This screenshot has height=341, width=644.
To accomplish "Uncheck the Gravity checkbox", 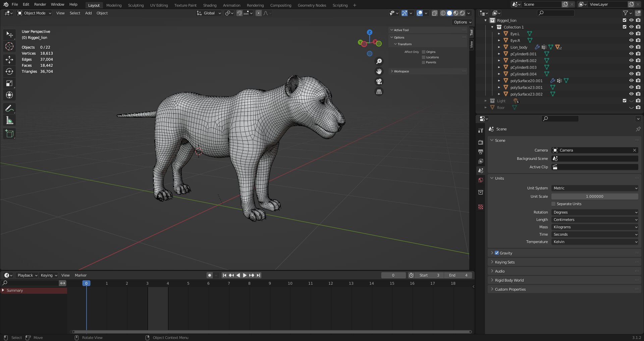I will pyautogui.click(x=497, y=253).
